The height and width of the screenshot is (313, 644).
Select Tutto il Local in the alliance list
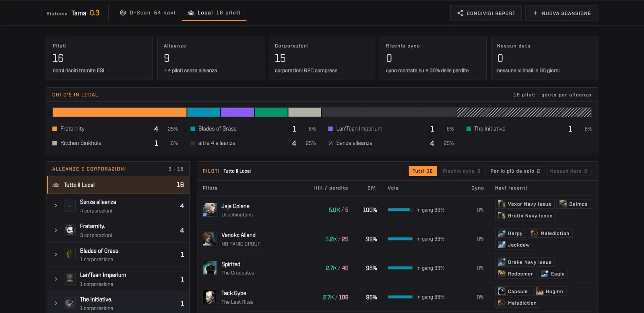(118, 185)
